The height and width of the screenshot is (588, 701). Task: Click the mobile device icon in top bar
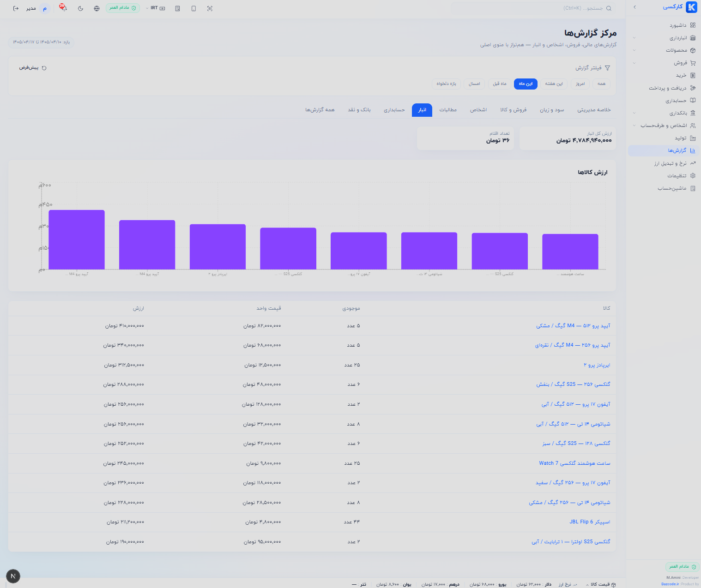[x=193, y=8]
